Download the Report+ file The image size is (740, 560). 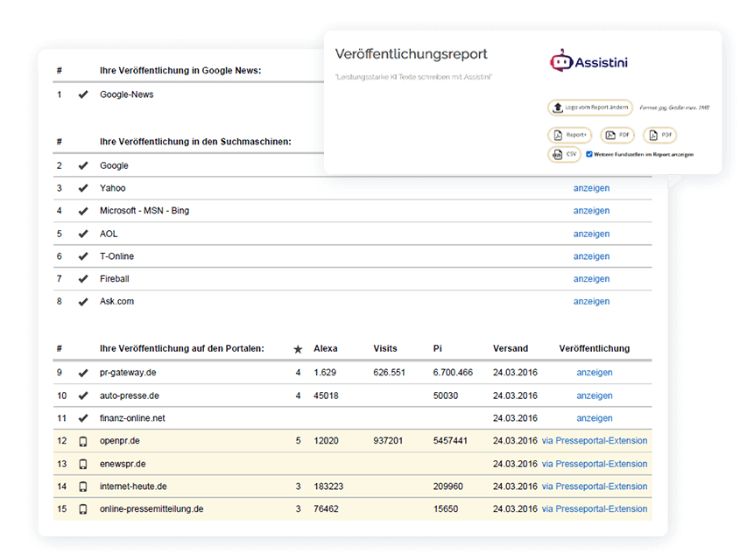[569, 136]
